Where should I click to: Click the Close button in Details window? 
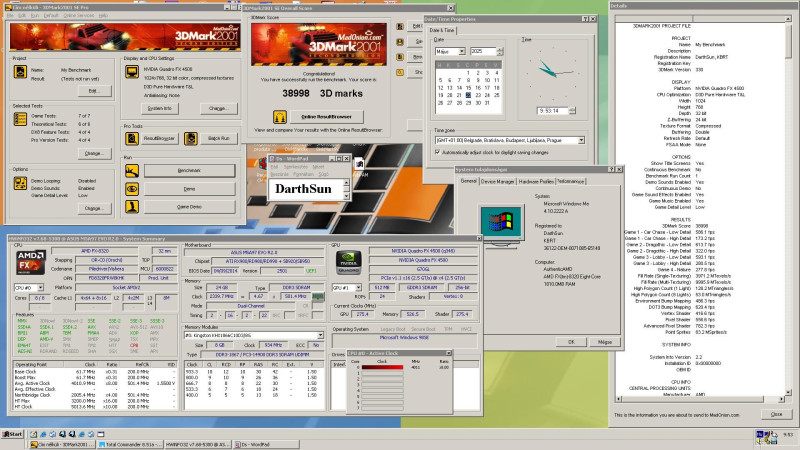pos(777,414)
